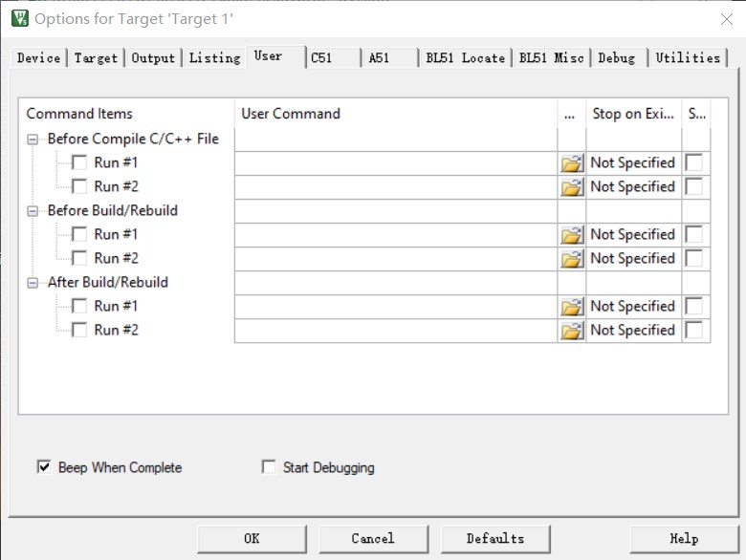The height and width of the screenshot is (560, 746).
Task: Open folder browser for Before Build/Rebuild Run #2
Action: (x=572, y=259)
